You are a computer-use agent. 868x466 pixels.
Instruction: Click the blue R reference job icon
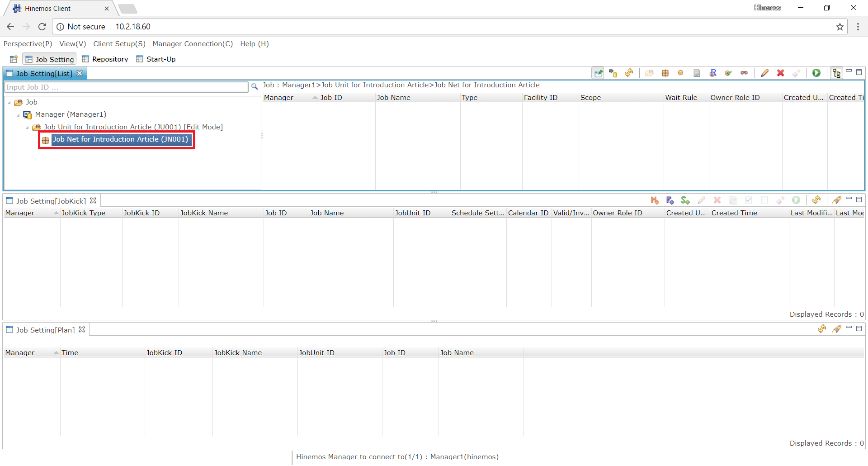713,73
